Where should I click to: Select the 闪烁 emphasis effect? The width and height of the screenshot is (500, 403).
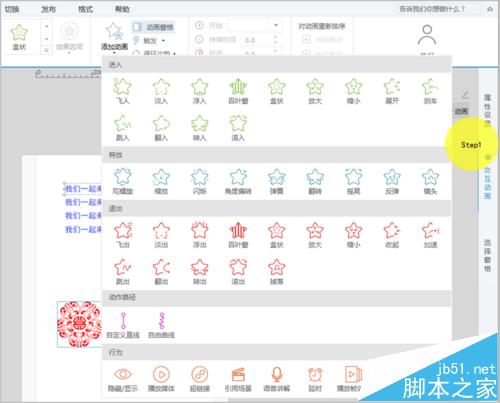point(200,181)
